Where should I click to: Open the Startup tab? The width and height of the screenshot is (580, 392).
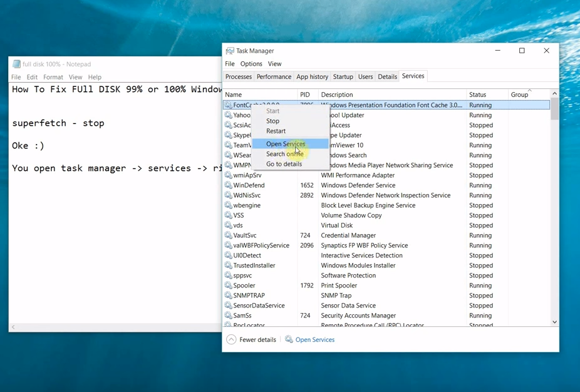click(x=343, y=76)
